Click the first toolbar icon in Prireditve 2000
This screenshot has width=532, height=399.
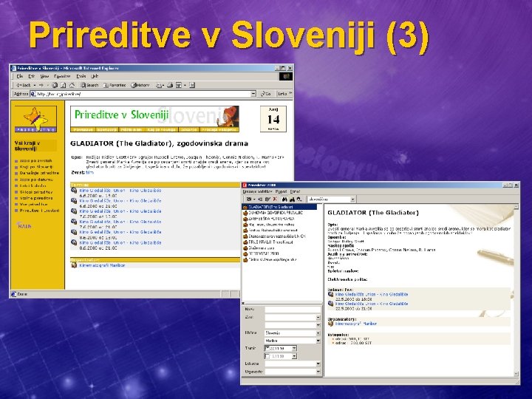click(249, 199)
